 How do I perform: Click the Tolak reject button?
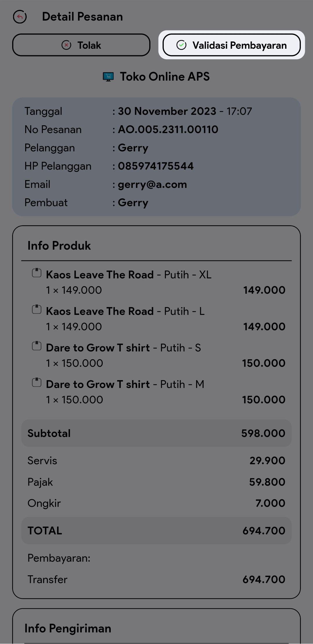(x=81, y=45)
